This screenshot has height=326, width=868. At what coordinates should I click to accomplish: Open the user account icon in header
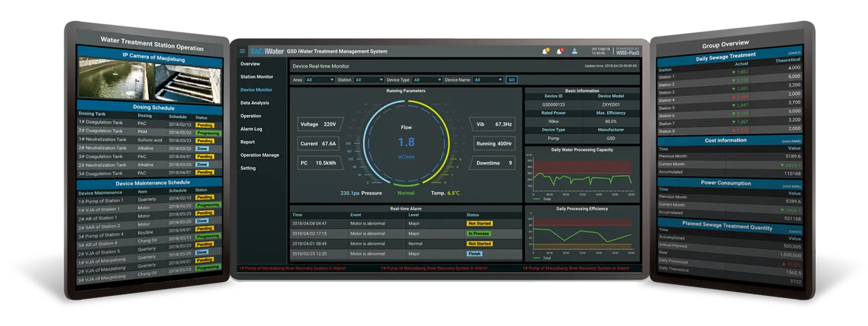(x=574, y=51)
